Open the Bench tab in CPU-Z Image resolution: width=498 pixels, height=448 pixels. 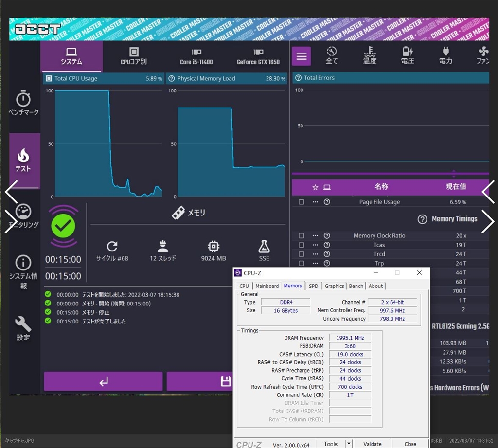[x=356, y=286]
